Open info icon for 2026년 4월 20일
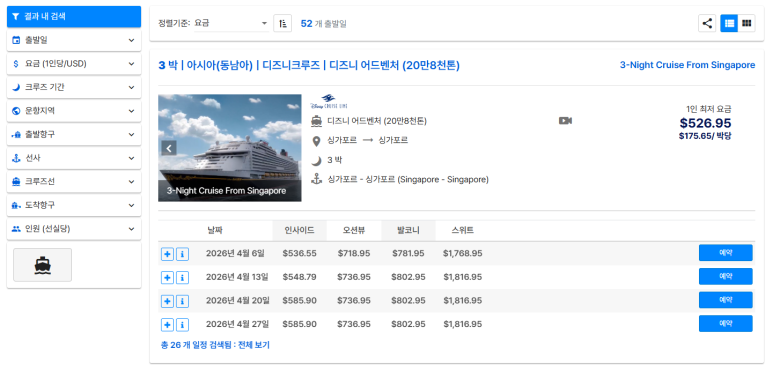The width and height of the screenshot is (773, 371). [182, 301]
